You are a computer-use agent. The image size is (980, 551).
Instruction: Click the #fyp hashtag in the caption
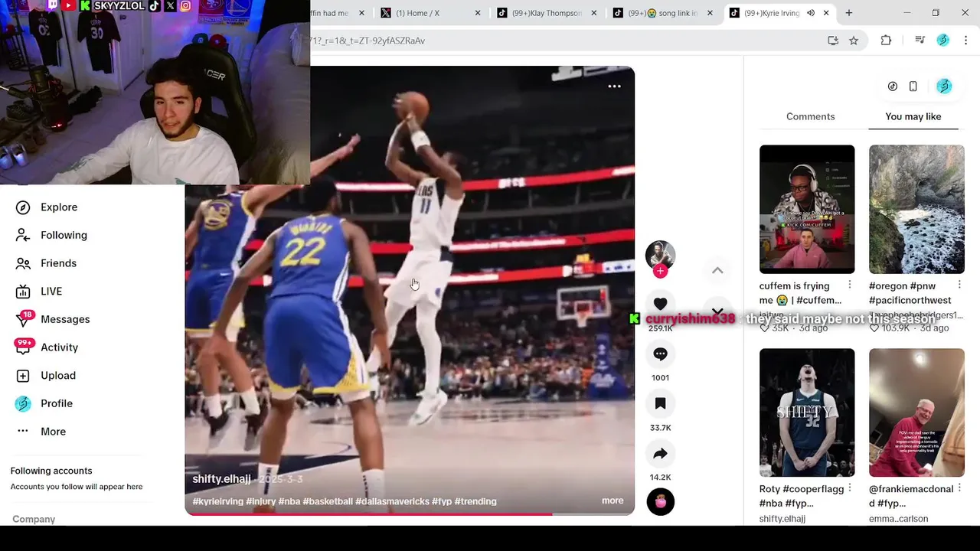(442, 501)
